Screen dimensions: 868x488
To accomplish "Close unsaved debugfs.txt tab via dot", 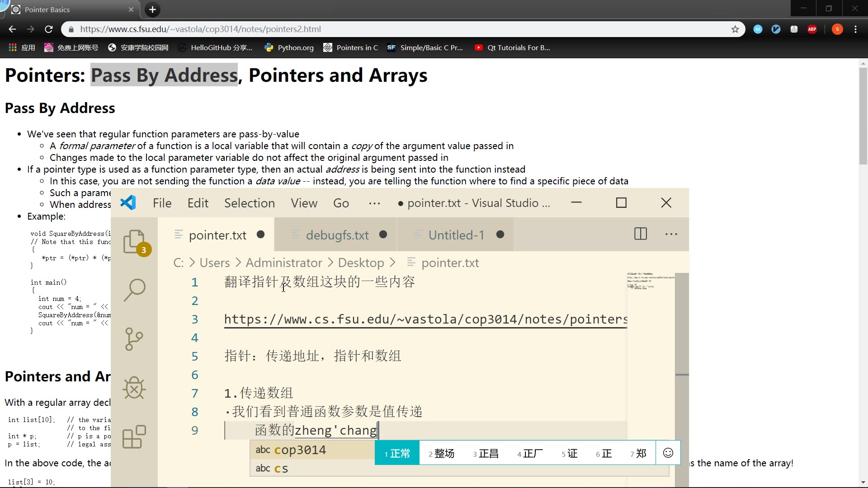I will 383,235.
